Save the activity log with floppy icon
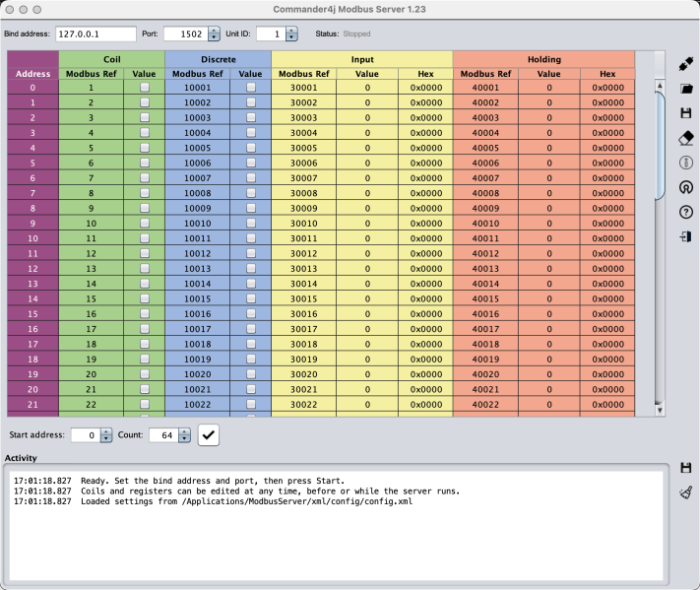 [685, 468]
